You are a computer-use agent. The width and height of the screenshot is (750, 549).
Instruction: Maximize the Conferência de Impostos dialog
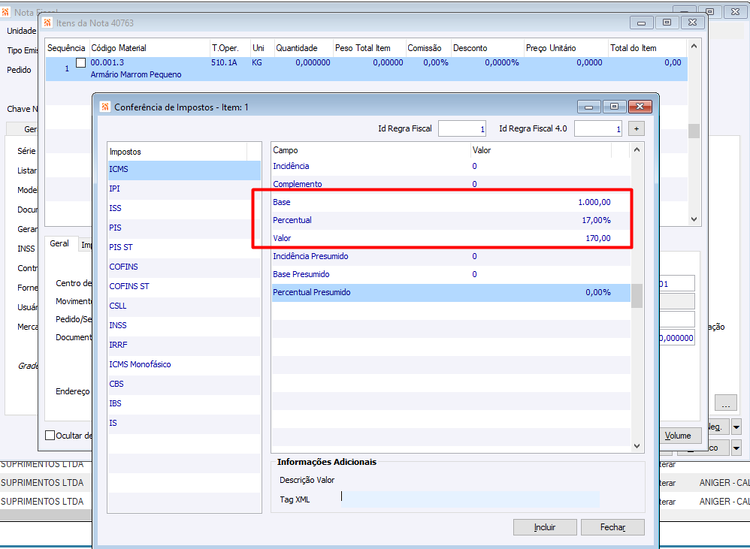[615, 107]
